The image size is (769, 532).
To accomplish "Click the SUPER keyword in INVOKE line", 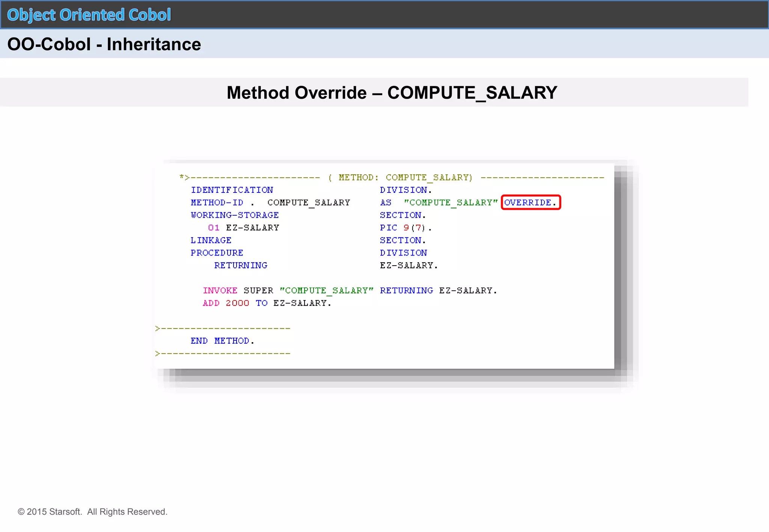I will tap(258, 290).
